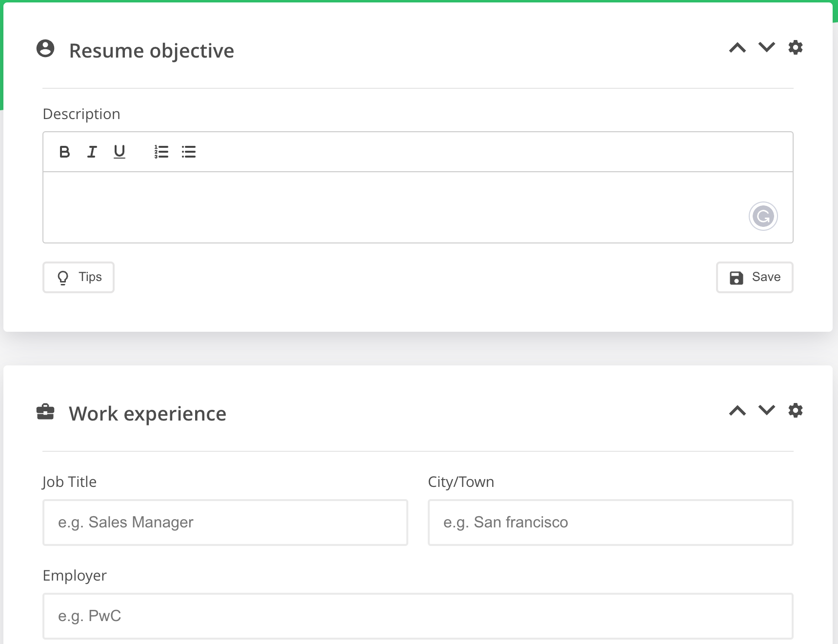Move Resume objective section down
Viewport: 838px width, 644px height.
click(x=767, y=47)
